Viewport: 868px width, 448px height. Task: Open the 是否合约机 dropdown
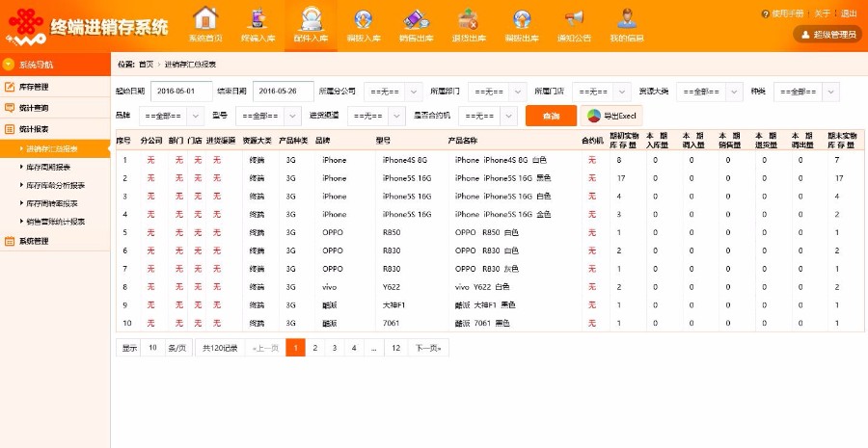coord(488,117)
